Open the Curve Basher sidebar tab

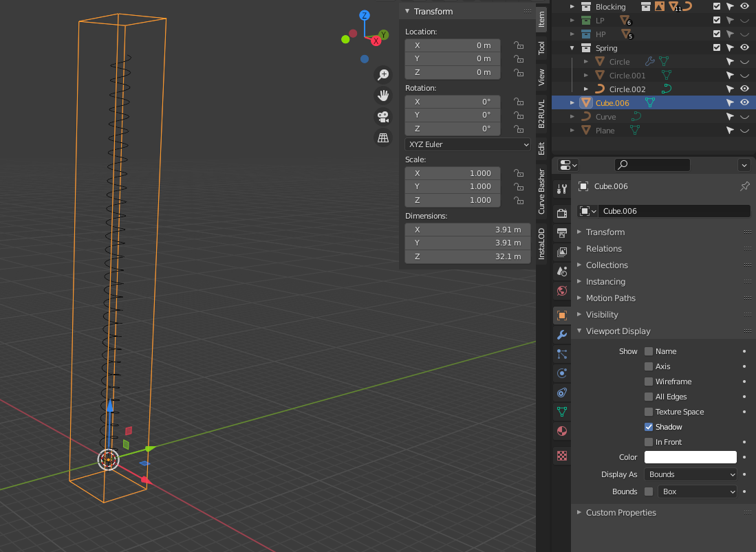tap(541, 192)
